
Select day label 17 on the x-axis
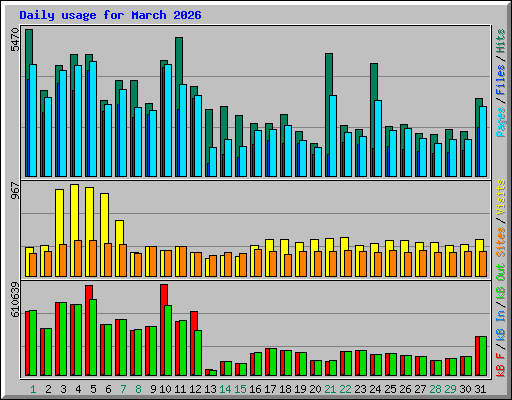(x=270, y=389)
